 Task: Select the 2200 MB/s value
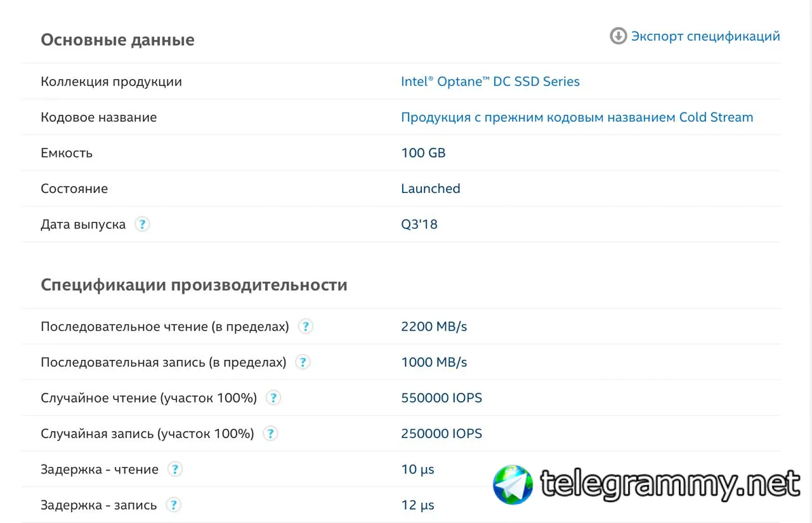coord(434,327)
